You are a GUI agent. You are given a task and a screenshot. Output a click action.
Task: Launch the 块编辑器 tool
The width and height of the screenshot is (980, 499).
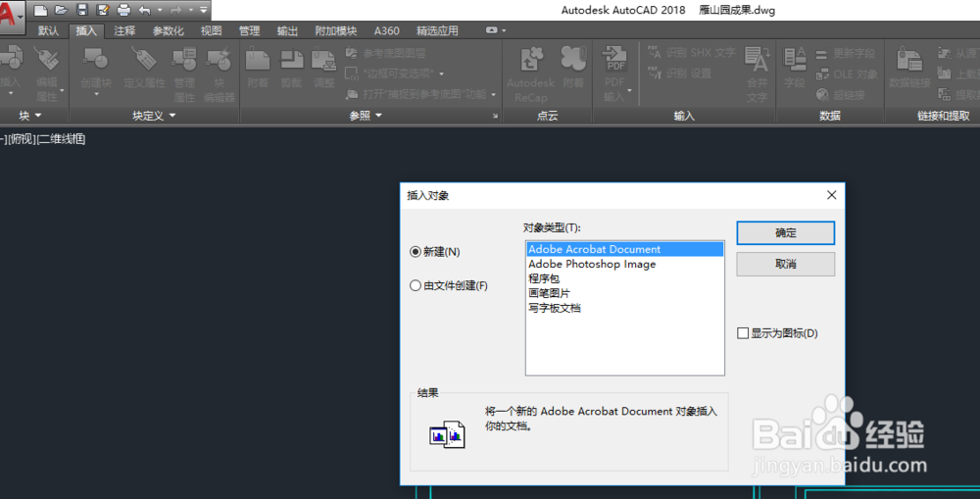pos(219,74)
